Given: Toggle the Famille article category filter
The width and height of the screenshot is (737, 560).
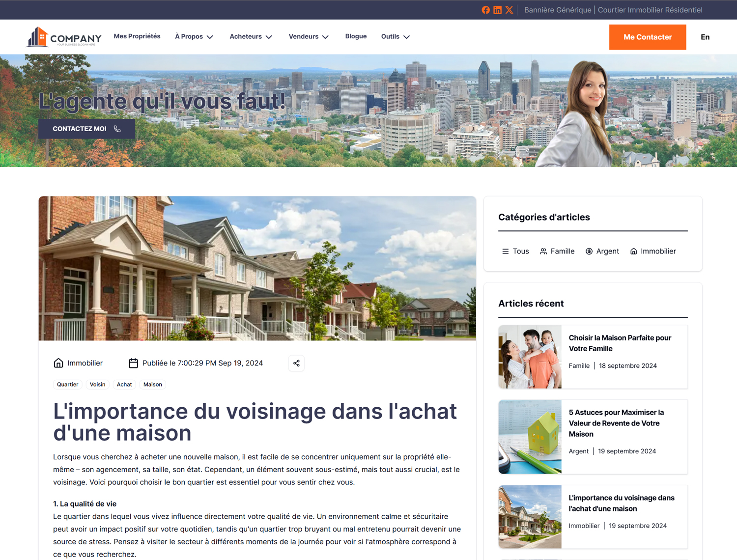Looking at the screenshot, I should coord(557,251).
